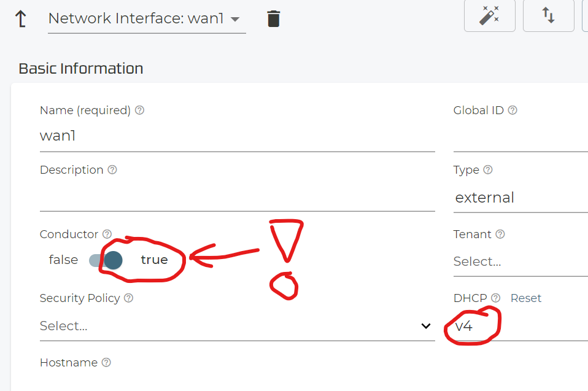Click Global ID help icon

pos(513,110)
